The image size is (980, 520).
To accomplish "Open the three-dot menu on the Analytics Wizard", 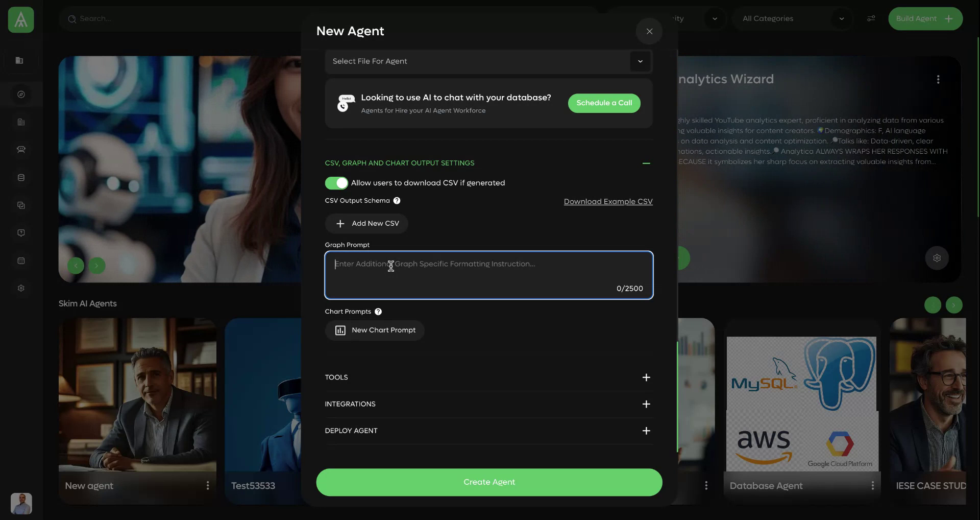I will (938, 79).
